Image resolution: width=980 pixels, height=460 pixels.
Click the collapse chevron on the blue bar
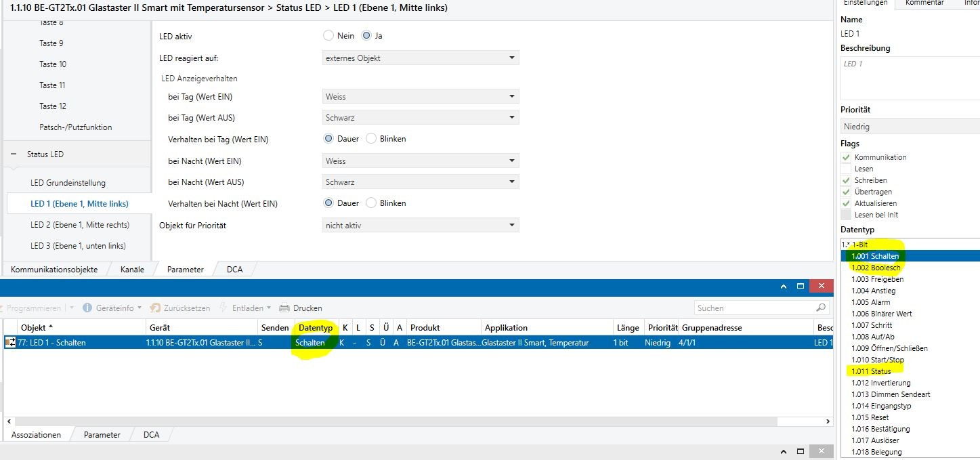784,287
